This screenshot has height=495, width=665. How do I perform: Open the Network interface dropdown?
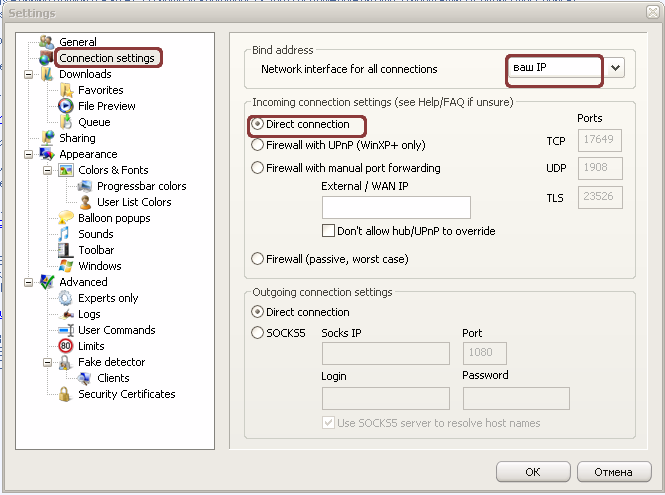[615, 69]
